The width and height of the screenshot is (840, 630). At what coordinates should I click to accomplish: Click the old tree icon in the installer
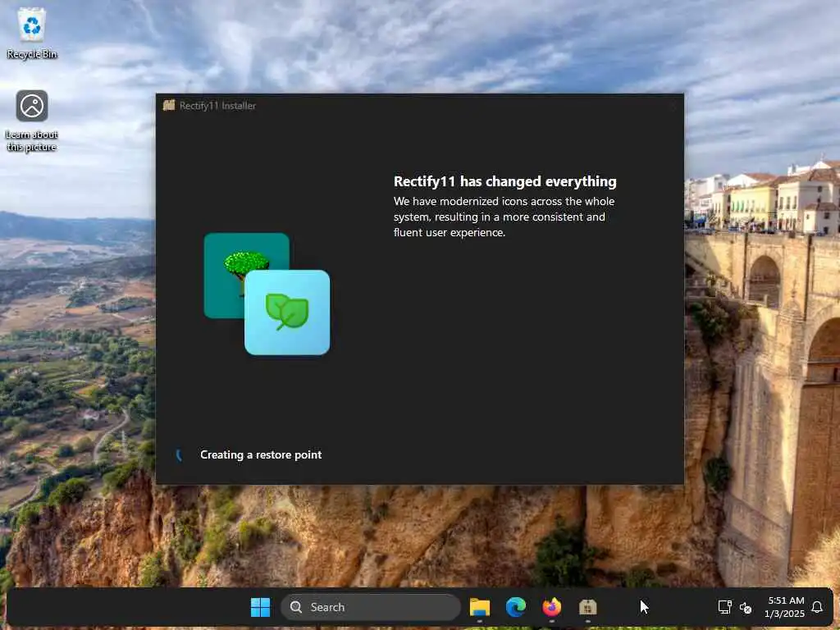pyautogui.click(x=246, y=276)
